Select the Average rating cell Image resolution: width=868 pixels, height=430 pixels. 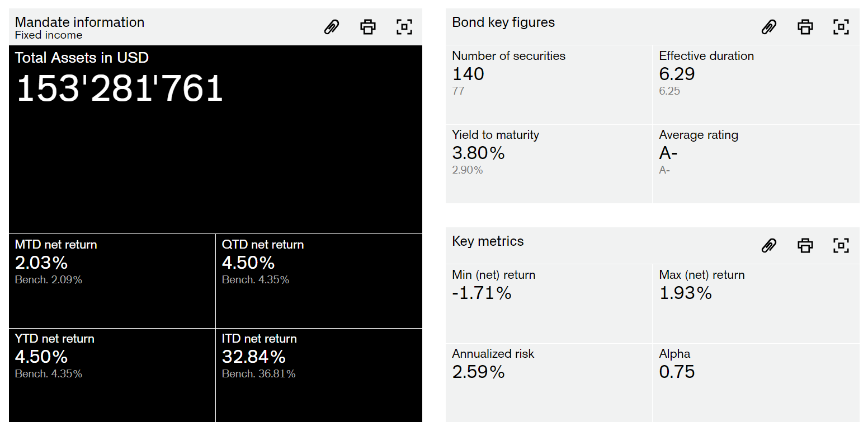[x=756, y=163]
